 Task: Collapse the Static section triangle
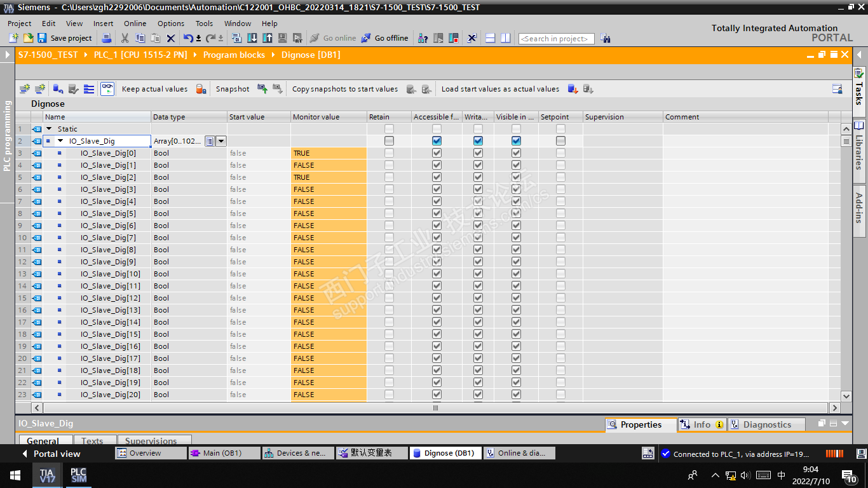tap(49, 129)
